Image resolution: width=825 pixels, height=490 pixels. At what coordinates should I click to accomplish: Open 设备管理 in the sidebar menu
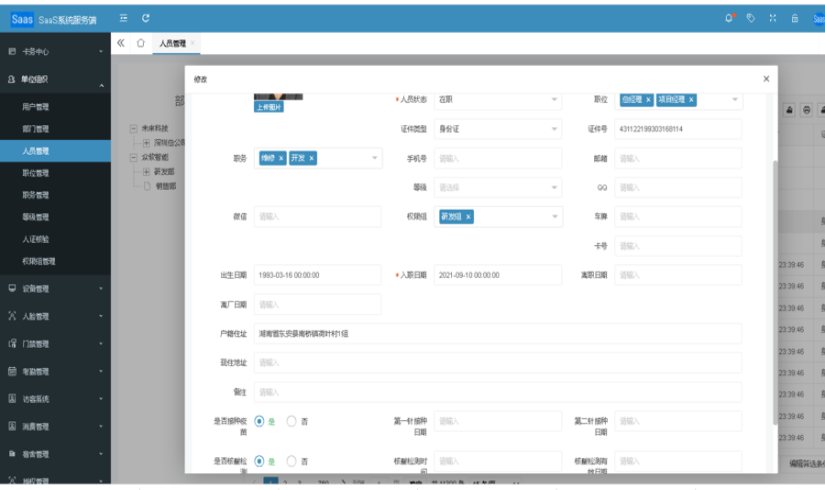36,288
